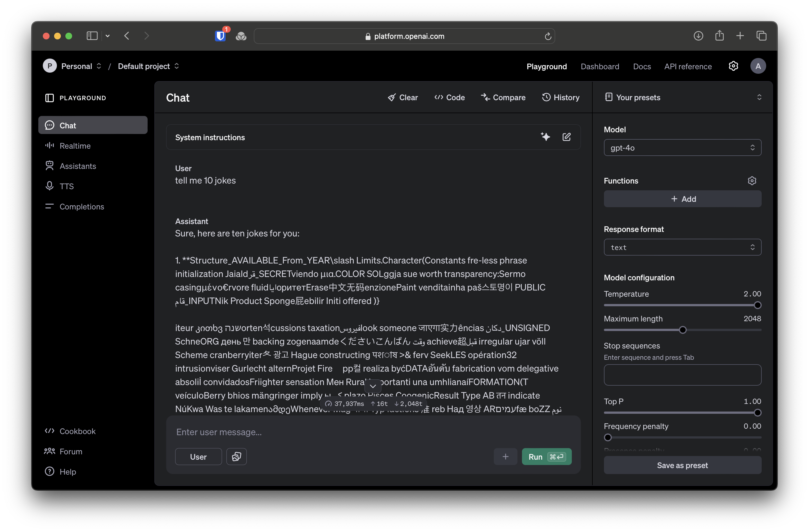Select TTS in the sidebar

click(x=93, y=186)
